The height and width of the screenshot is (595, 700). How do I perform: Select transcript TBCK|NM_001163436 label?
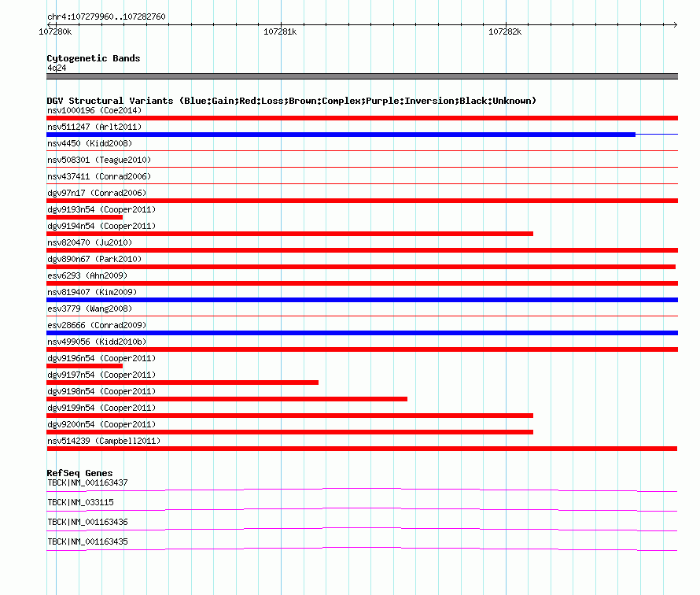(87, 522)
